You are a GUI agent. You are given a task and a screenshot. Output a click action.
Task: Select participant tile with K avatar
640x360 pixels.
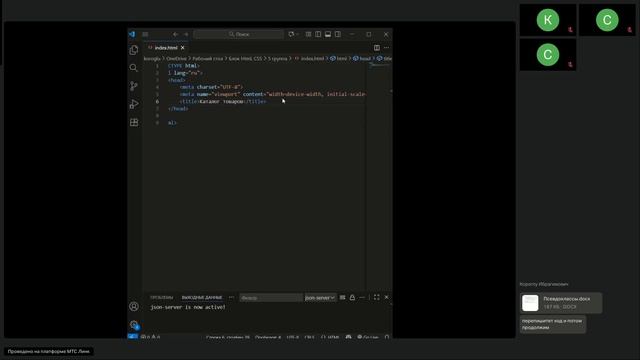548,20
